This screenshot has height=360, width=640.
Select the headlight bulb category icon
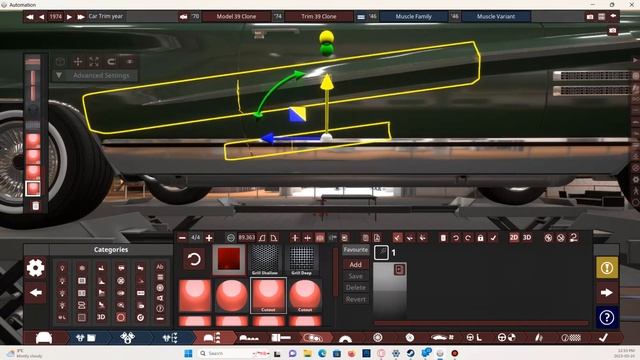point(62,268)
